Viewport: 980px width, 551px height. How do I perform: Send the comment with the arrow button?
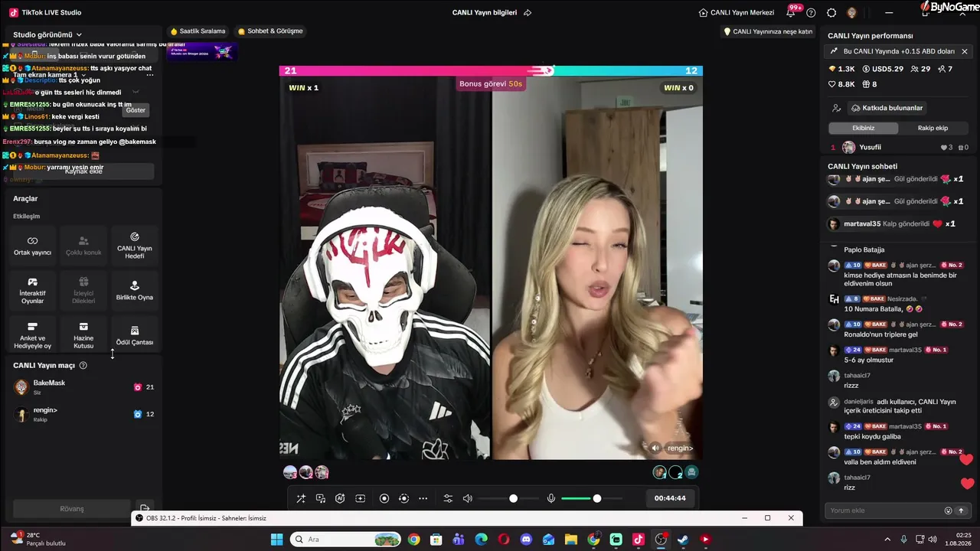(x=961, y=510)
